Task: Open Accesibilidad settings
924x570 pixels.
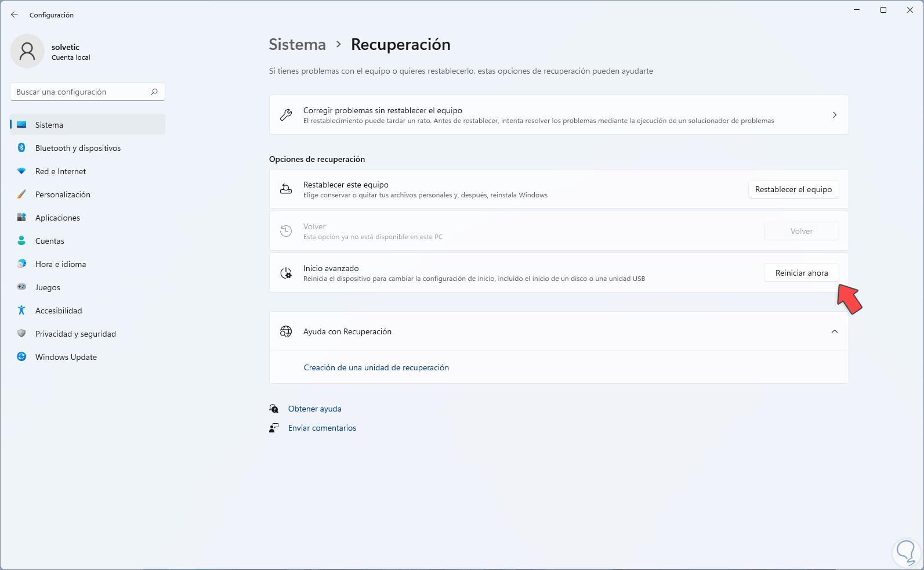Action: (59, 311)
